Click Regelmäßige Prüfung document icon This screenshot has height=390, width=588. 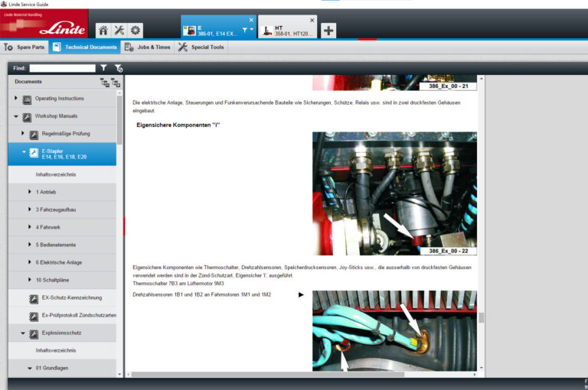34,135
